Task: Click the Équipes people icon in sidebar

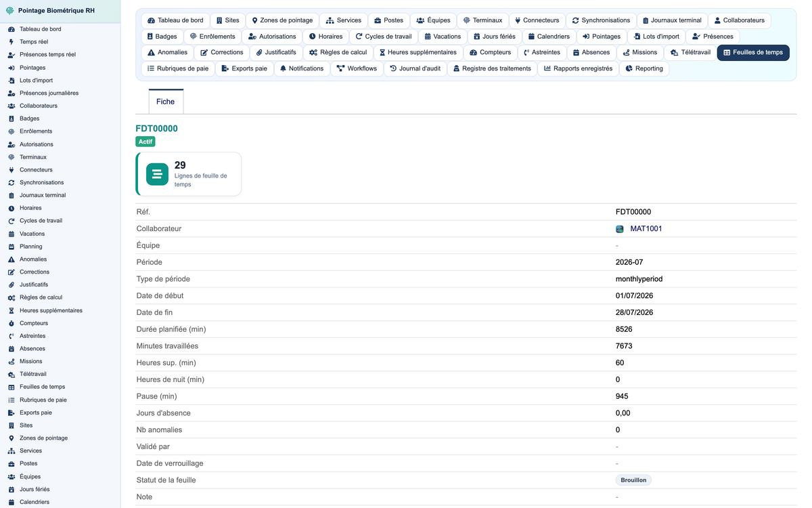Action: (12, 477)
